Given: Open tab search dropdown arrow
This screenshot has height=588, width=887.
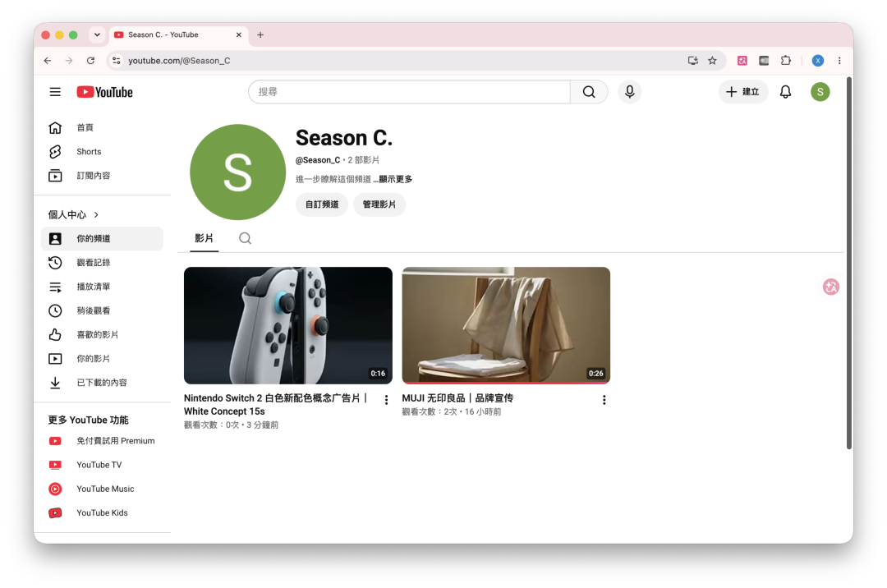Looking at the screenshot, I should point(97,34).
